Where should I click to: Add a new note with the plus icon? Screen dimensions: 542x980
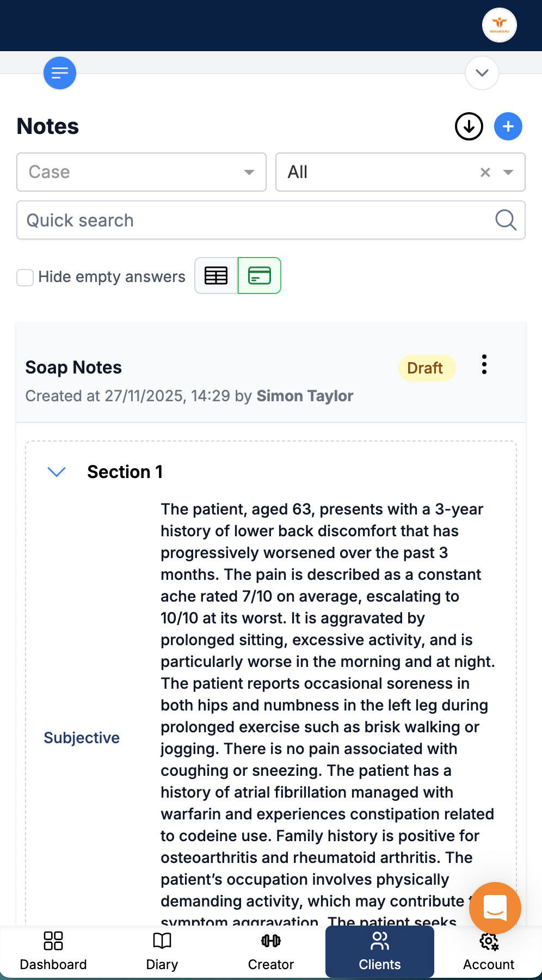tap(508, 126)
